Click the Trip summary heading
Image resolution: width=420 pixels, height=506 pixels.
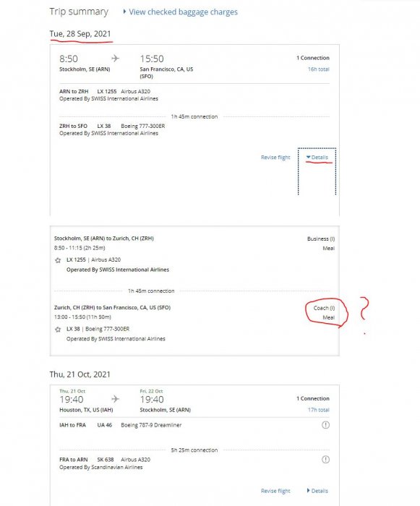[79, 12]
